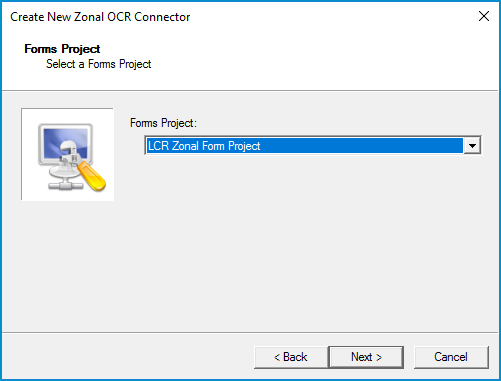This screenshot has height=381, width=501.
Task: Click the orange-handled wrench icon
Action: coord(91,175)
